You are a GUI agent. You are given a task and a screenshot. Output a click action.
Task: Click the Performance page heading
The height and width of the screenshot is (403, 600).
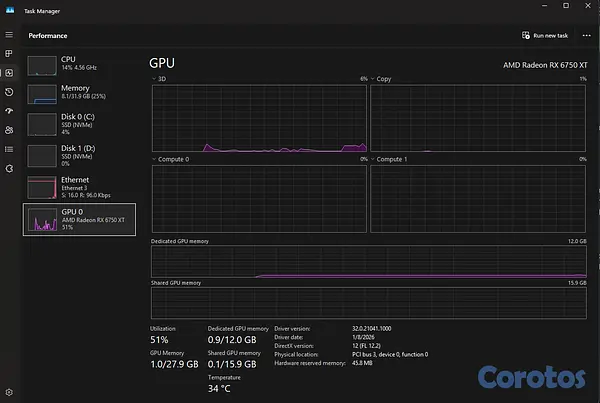[x=48, y=36]
